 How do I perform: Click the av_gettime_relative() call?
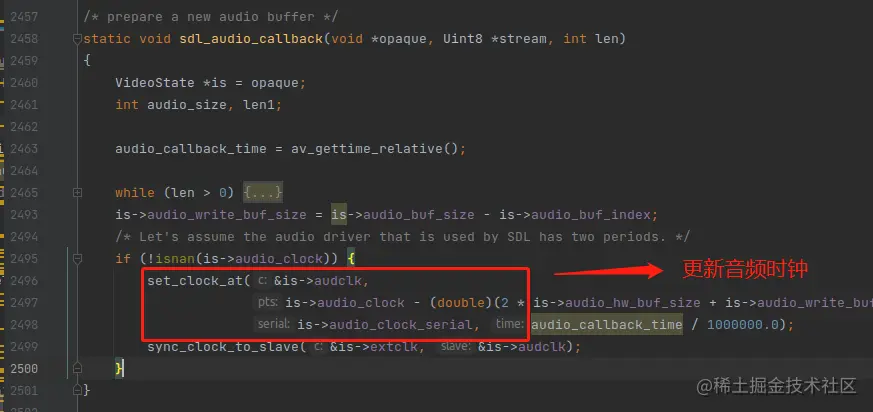(375, 149)
